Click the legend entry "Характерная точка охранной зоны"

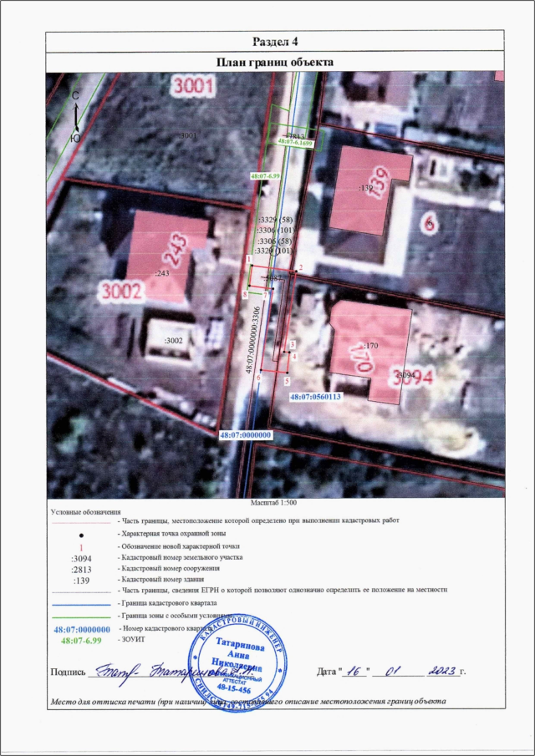tap(172, 534)
